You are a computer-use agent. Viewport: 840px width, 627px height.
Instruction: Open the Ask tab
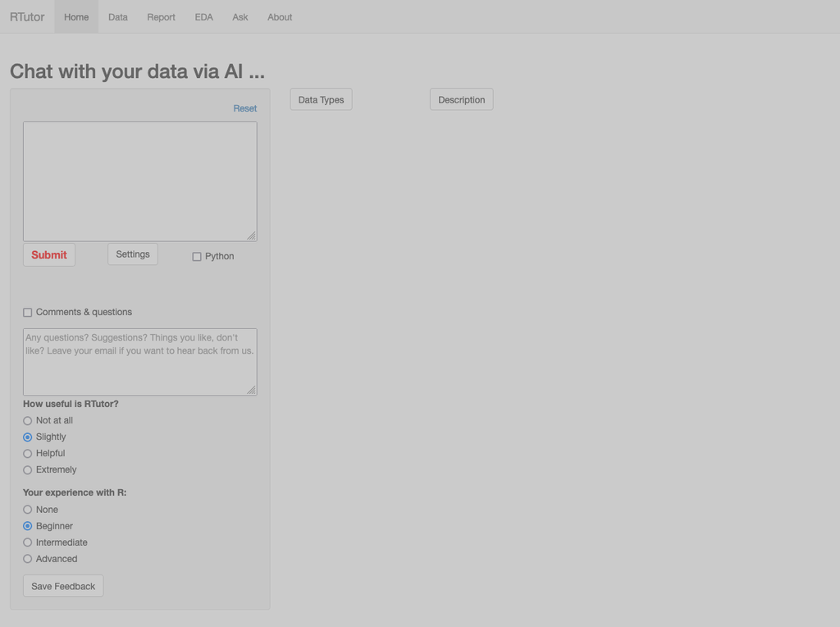240,16
